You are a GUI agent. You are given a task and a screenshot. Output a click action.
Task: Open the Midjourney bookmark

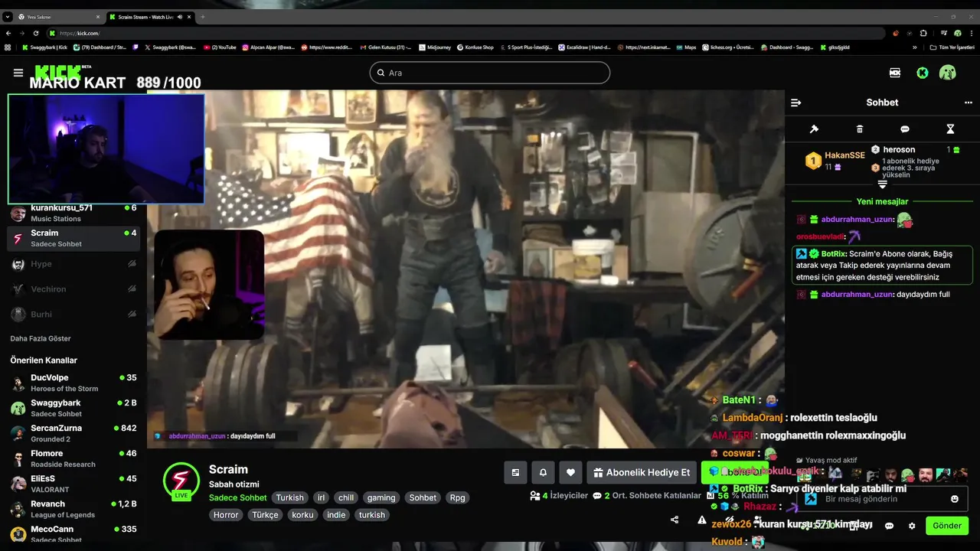[x=433, y=47]
